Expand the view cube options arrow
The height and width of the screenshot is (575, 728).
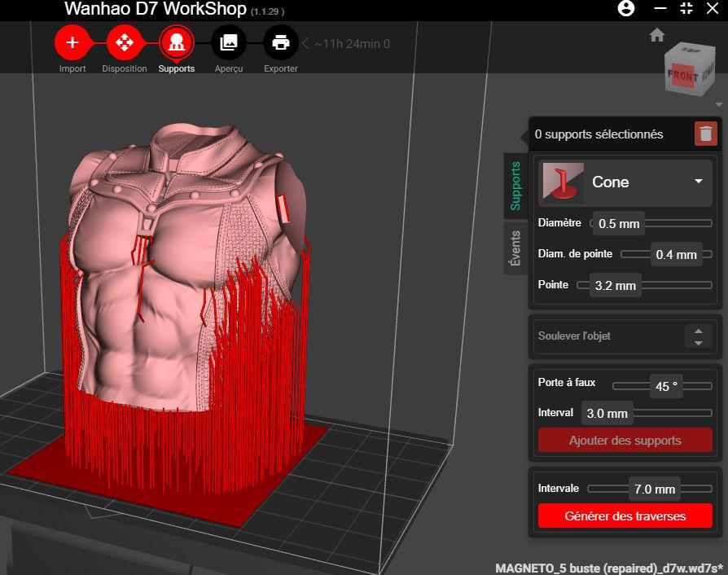pyautogui.click(x=719, y=104)
